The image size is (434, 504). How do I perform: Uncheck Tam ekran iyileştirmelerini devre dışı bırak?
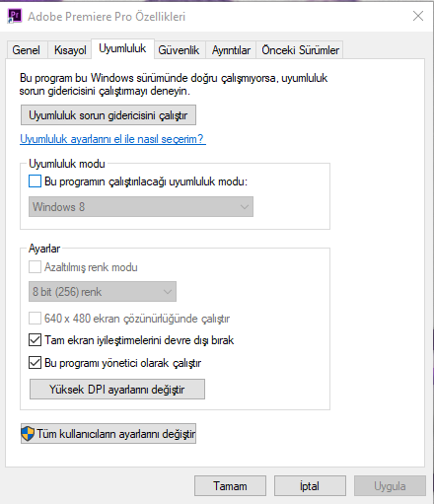35,340
